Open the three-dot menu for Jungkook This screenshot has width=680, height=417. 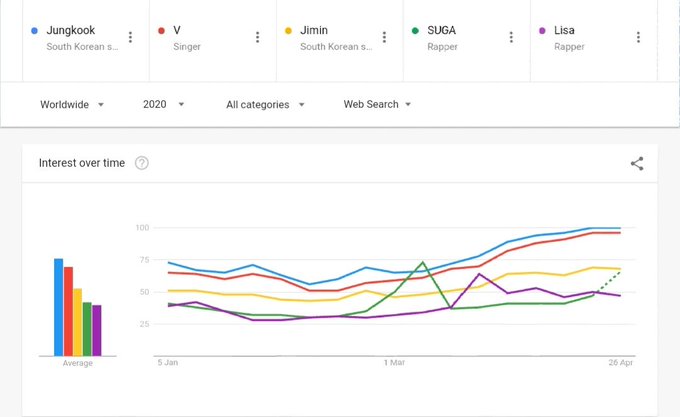[130, 37]
